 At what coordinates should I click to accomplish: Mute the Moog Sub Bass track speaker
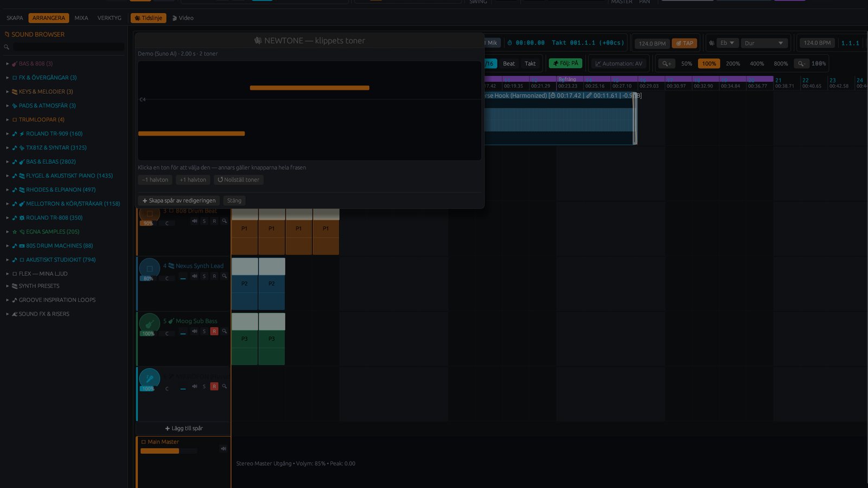194,331
